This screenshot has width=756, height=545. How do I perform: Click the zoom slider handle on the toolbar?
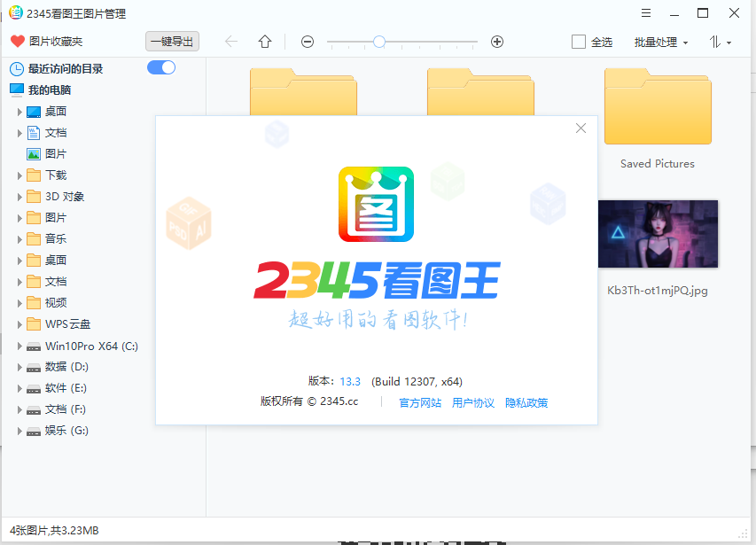point(378,42)
